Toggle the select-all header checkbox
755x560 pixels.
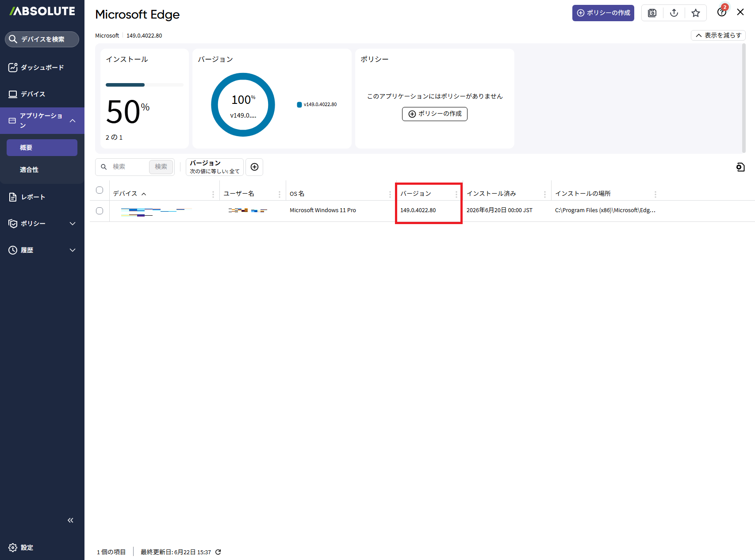pos(100,190)
